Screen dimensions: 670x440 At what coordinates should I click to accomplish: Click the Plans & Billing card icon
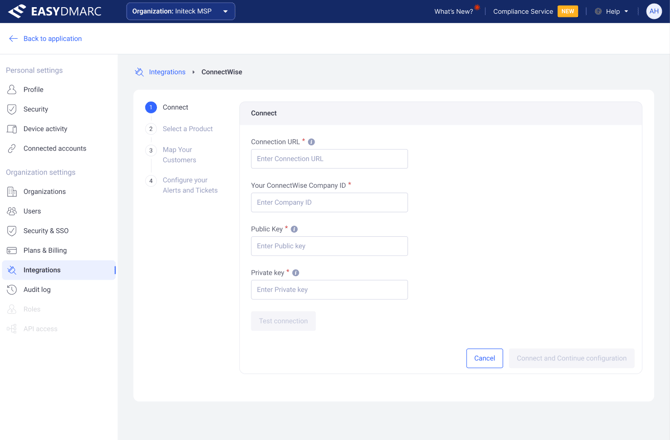[x=12, y=250]
